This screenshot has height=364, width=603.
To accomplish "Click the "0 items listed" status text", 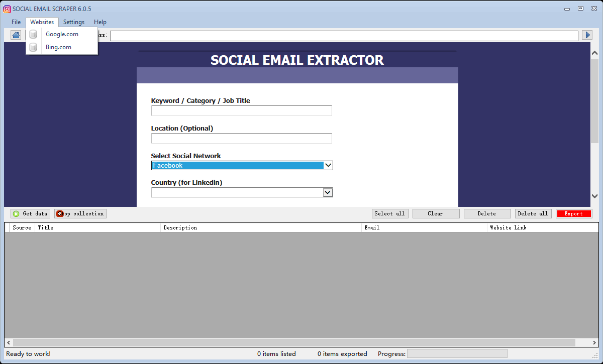I will coord(276,354).
